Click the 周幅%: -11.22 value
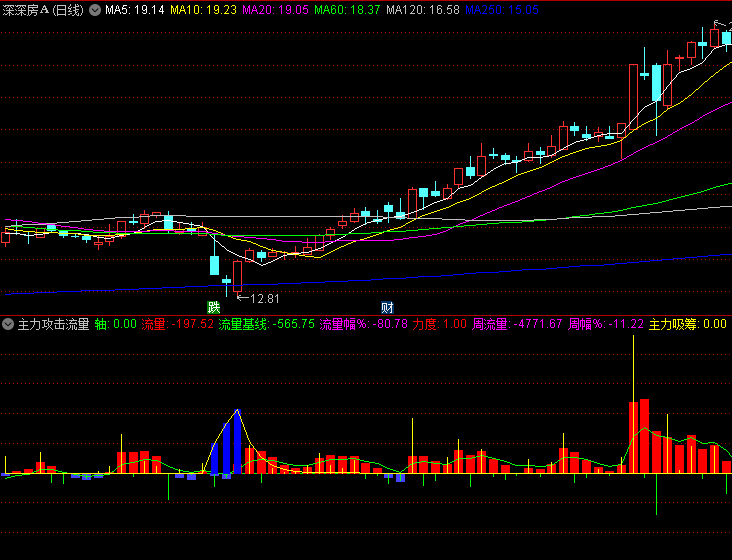Viewport: 732px width, 560px height. (x=606, y=324)
